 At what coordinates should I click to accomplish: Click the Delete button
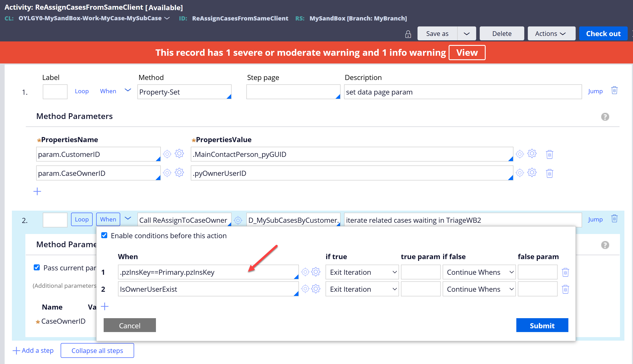502,33
